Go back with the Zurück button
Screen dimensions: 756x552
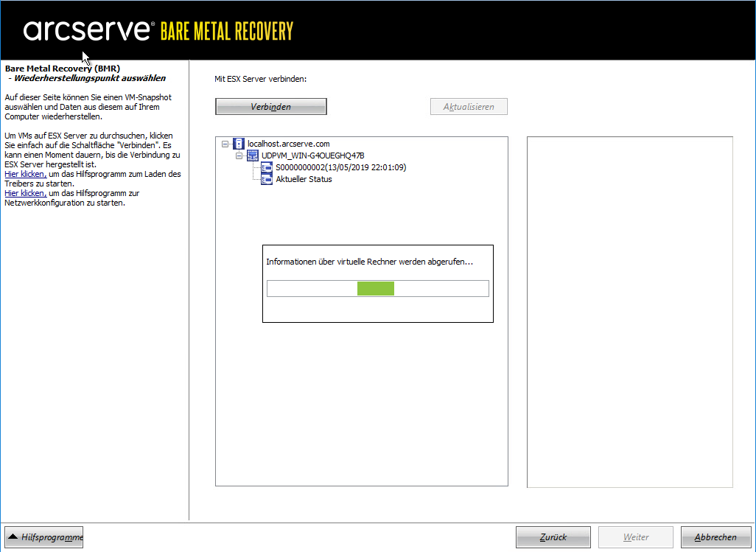[553, 537]
